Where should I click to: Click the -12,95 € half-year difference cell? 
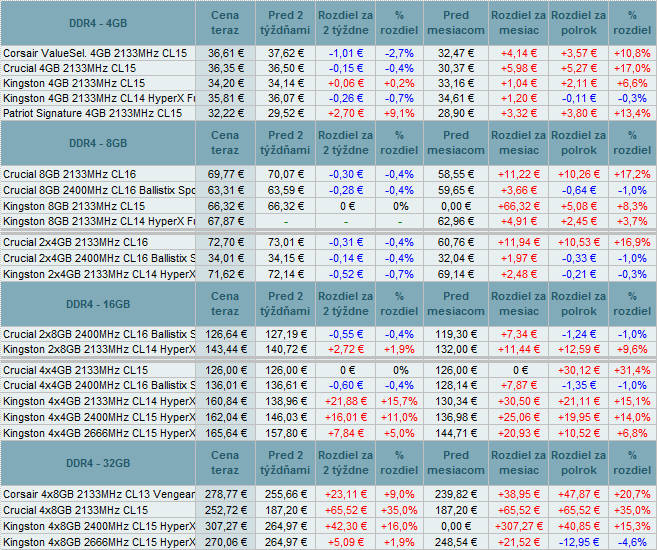coord(579,542)
